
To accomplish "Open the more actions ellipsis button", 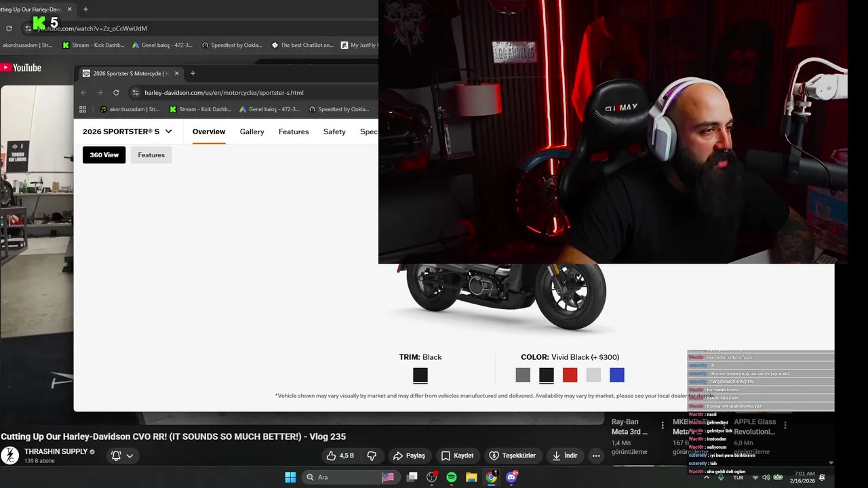I will coord(596,455).
